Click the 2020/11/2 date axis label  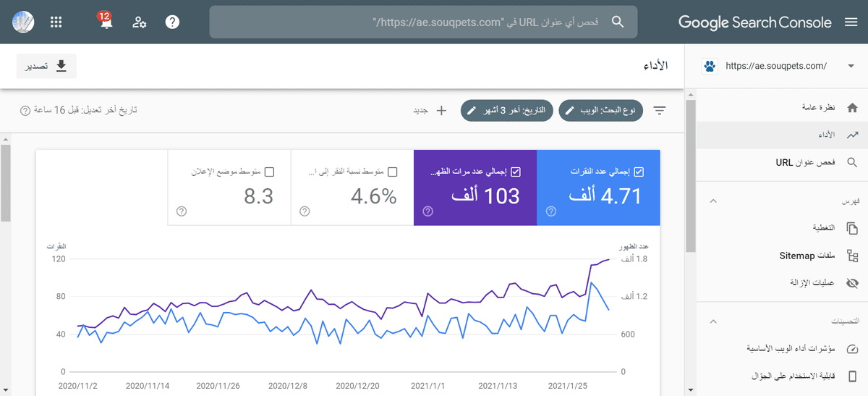coord(78,387)
